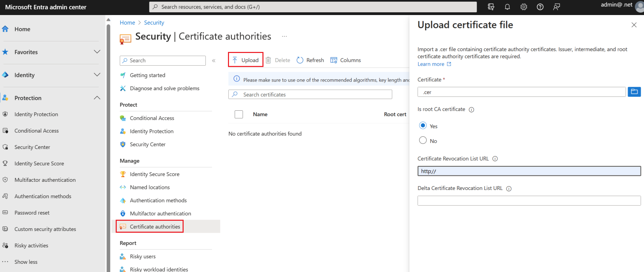Click Show less in left navigation
Image resolution: width=644 pixels, height=272 pixels.
[26, 262]
